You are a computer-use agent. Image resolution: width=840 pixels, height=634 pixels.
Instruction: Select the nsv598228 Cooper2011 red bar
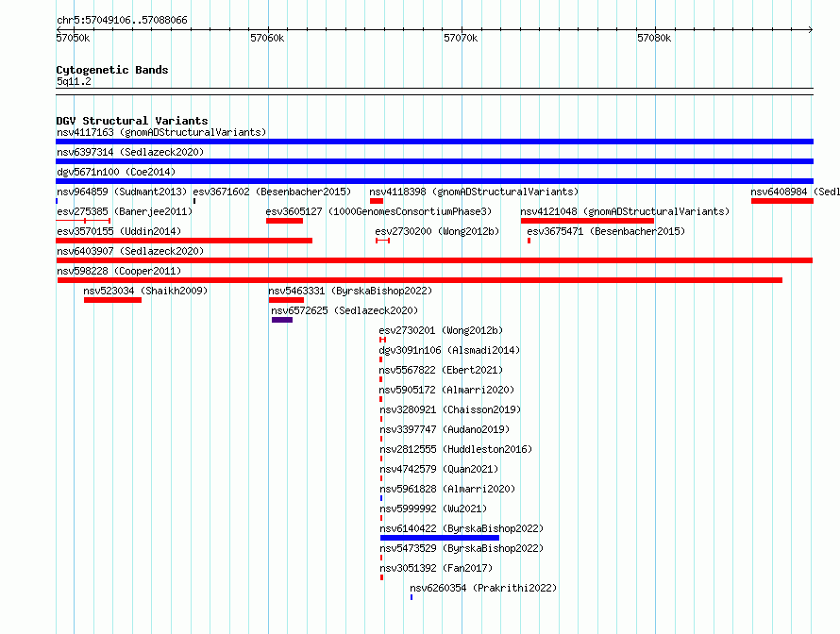point(419,280)
